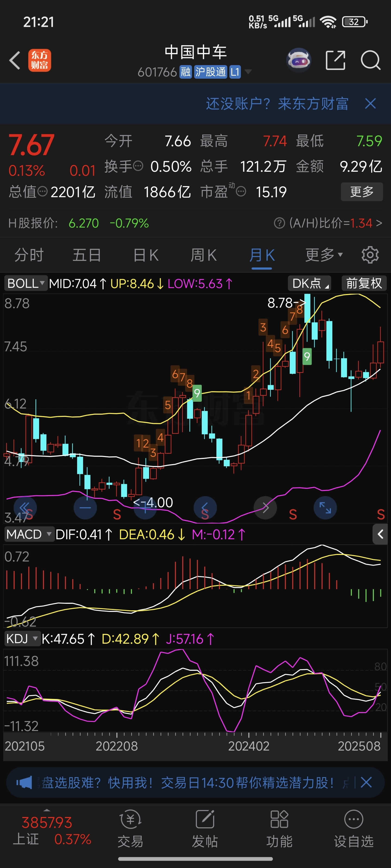Expand stock code 601766 dropdown arrow

click(248, 71)
